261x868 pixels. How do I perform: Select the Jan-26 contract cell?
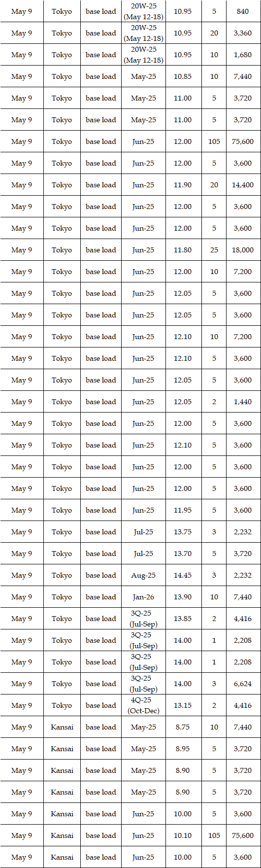point(143,597)
